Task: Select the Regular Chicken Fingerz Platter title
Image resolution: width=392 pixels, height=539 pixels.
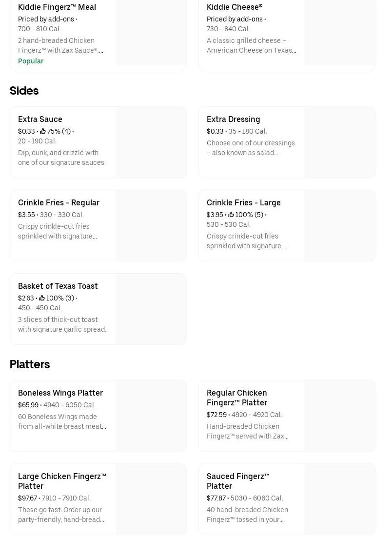Action: [237, 398]
